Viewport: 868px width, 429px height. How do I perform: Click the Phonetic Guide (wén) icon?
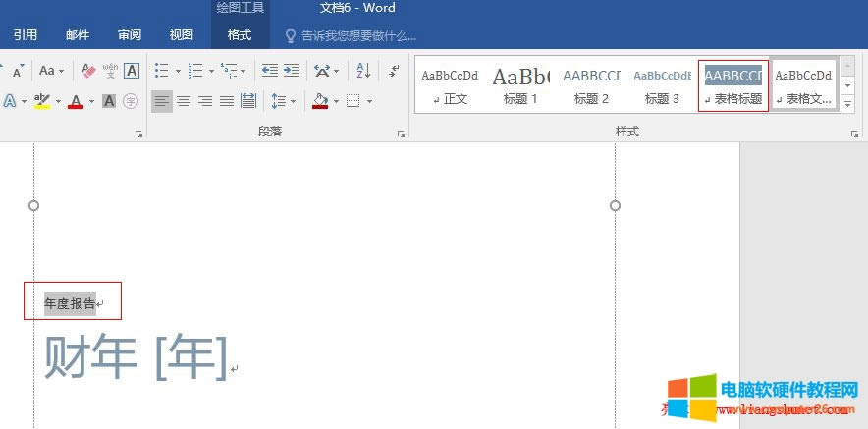click(110, 71)
